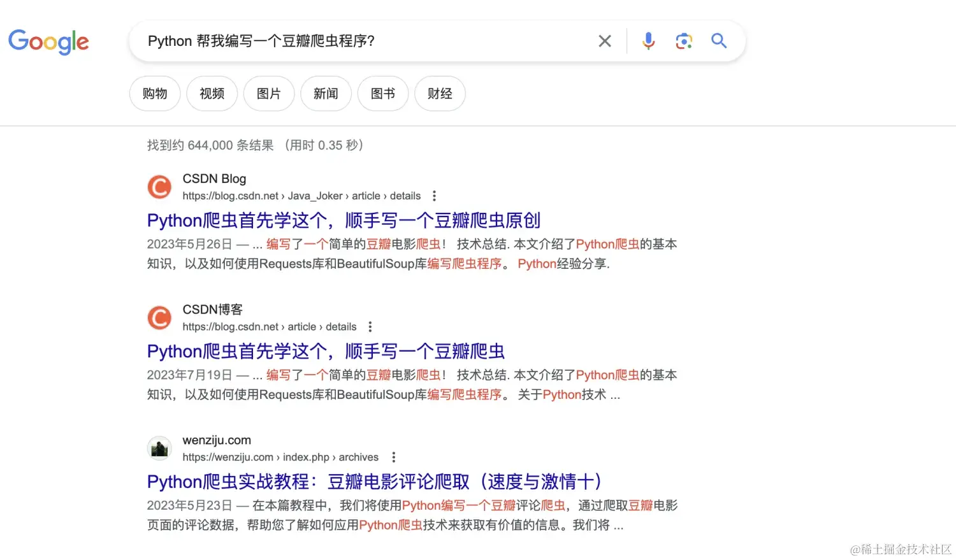Click the Google logo
956x560 pixels.
[x=48, y=41]
